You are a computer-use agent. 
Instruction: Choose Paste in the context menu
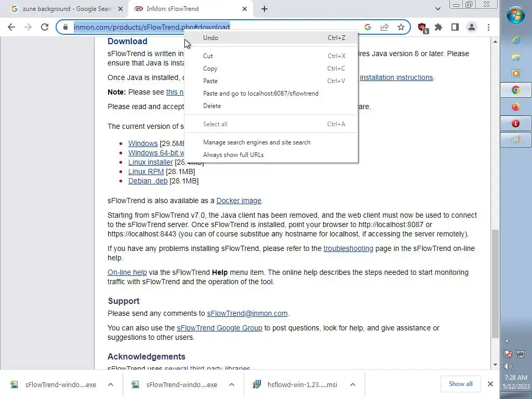pyautogui.click(x=271, y=81)
